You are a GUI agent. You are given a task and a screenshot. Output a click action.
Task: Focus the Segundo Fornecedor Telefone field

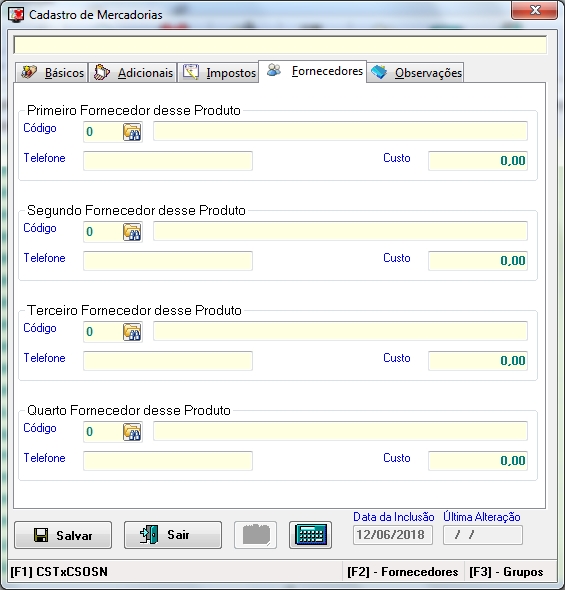point(168,261)
